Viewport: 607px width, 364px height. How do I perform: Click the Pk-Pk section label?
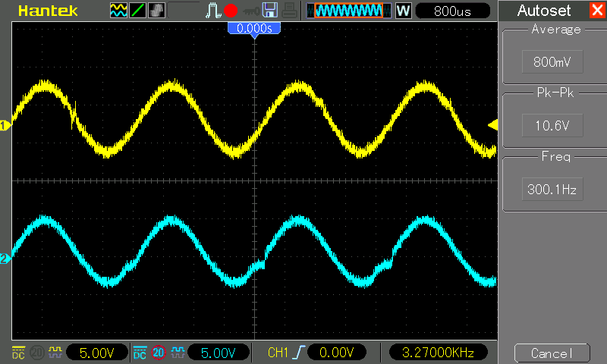(x=555, y=93)
